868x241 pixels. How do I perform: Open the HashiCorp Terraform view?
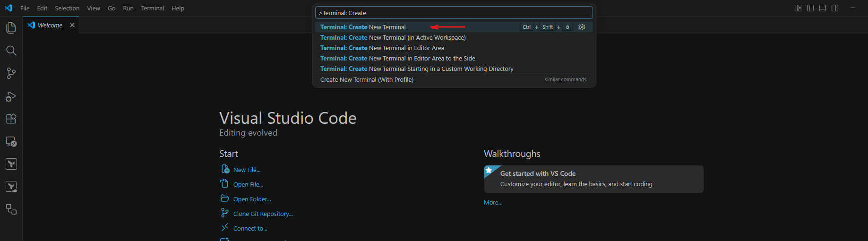[11, 164]
